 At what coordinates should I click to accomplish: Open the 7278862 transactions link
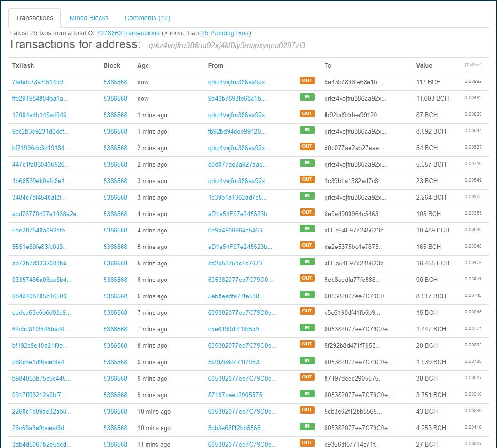[128, 33]
